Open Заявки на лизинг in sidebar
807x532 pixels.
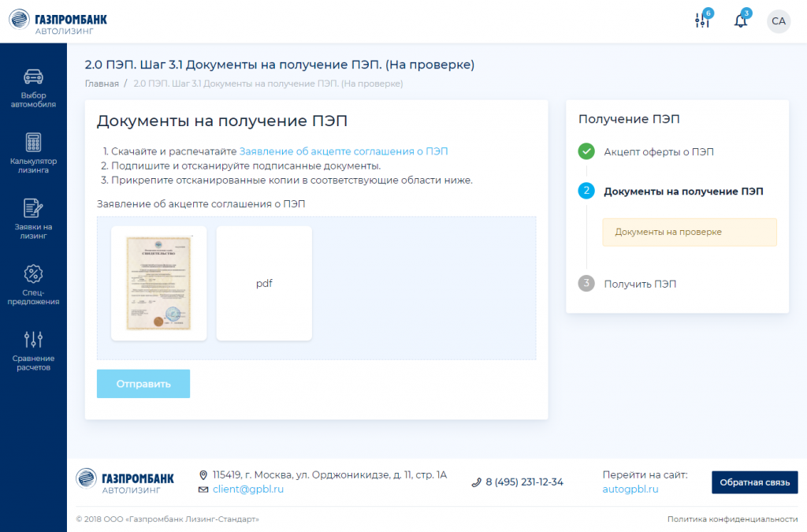click(33, 219)
